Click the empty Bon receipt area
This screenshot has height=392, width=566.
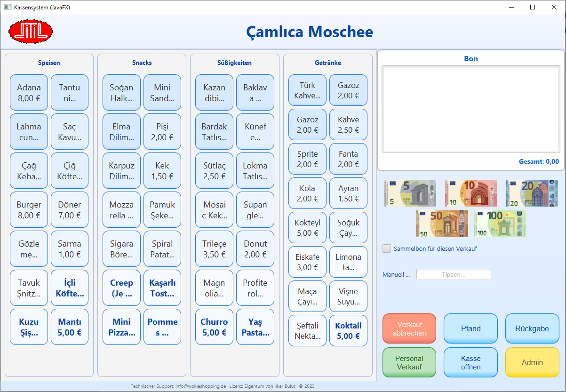[470, 109]
